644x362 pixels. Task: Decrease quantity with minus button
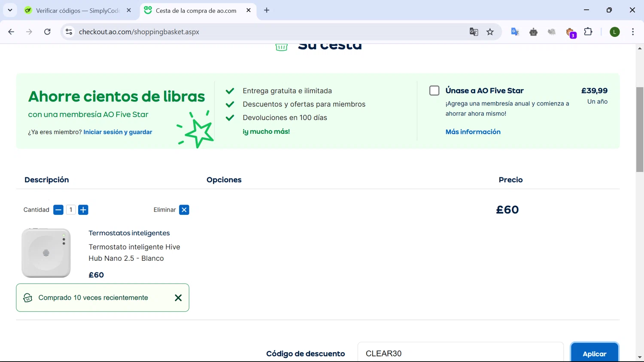(58, 210)
